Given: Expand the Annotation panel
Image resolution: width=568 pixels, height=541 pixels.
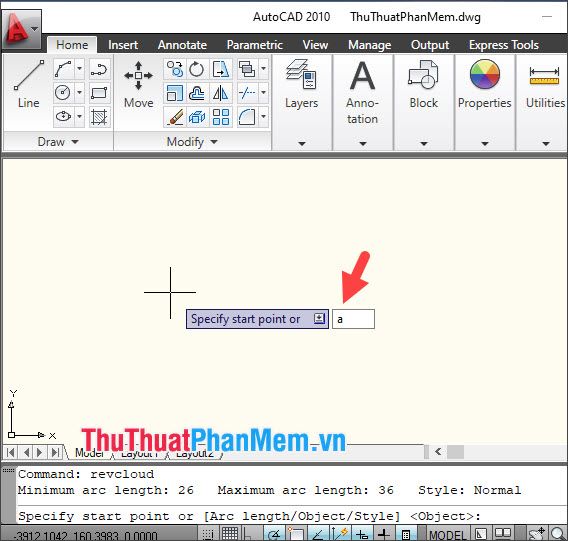Looking at the screenshot, I should click(363, 144).
